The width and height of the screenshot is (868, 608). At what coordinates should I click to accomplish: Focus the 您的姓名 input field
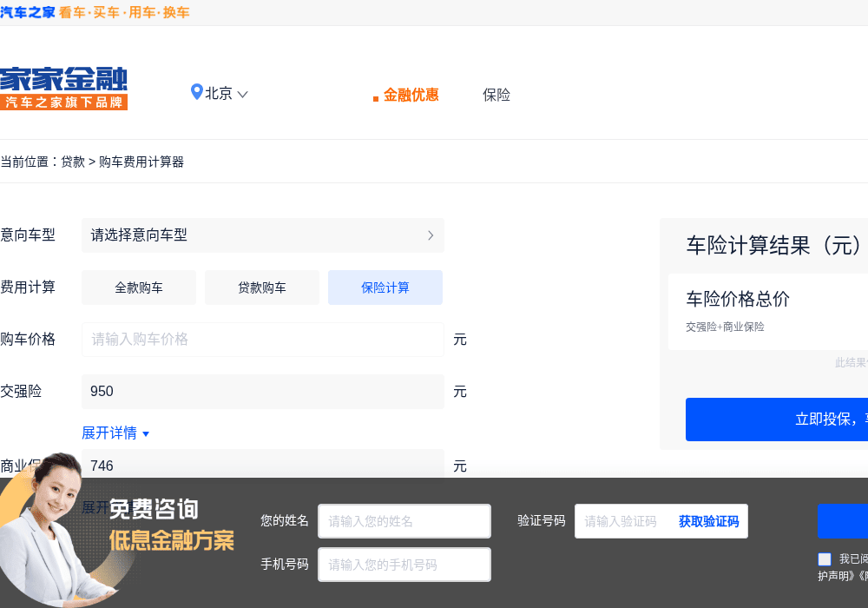click(404, 521)
